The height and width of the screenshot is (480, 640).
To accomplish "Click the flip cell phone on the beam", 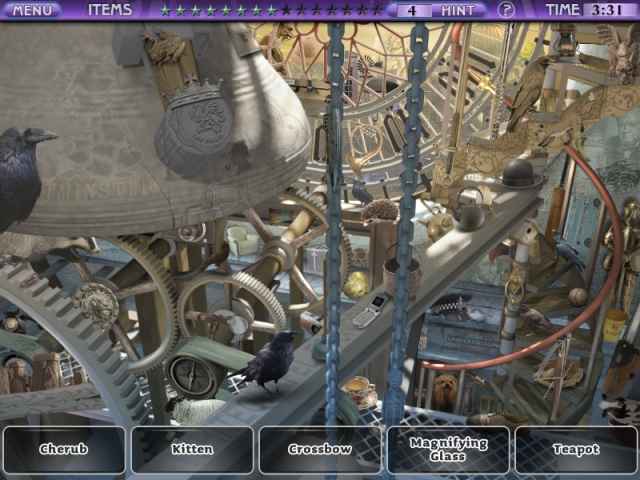I will pos(370,310).
